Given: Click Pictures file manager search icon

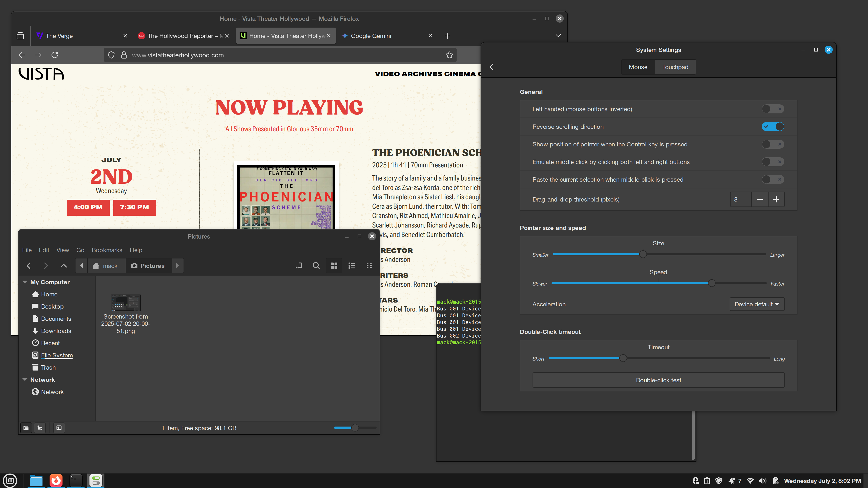Looking at the screenshot, I should click(316, 266).
